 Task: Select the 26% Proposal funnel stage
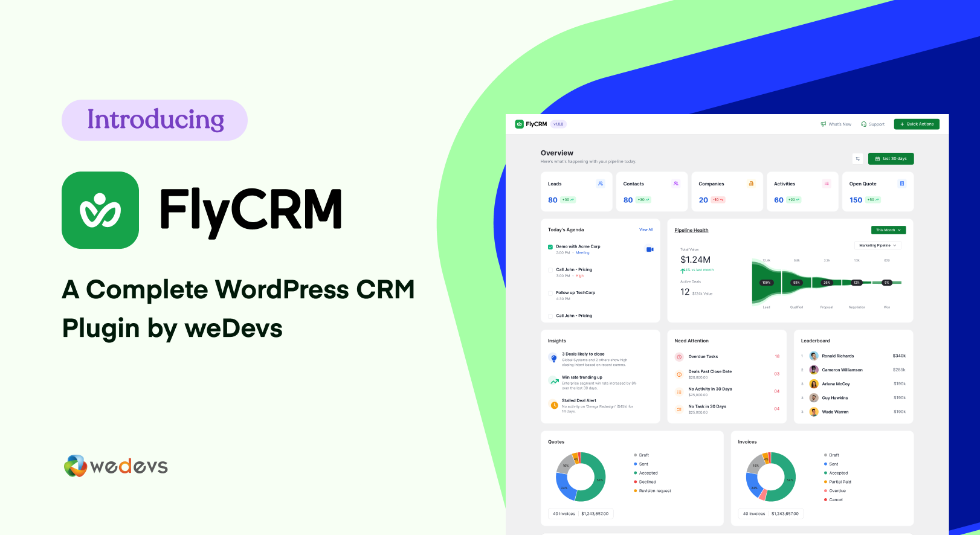827,283
